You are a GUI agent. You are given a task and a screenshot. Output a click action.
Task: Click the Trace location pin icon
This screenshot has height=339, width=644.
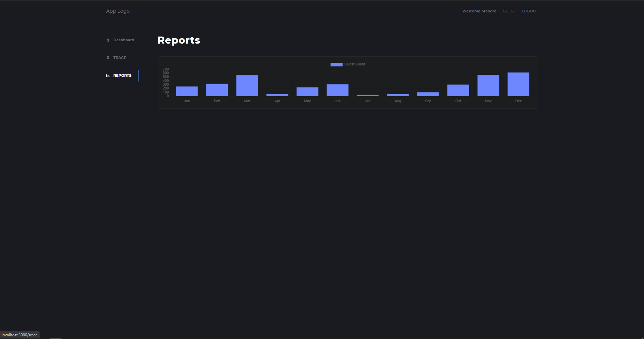(108, 58)
